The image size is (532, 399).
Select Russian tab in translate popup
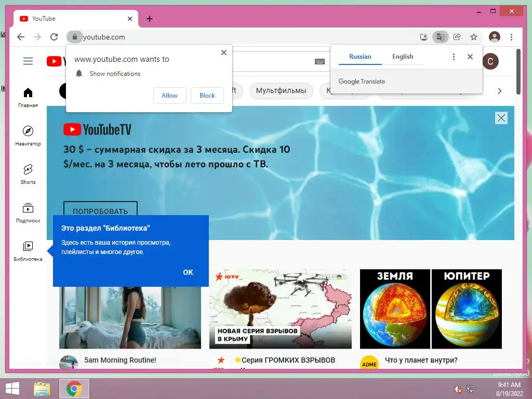coord(360,57)
